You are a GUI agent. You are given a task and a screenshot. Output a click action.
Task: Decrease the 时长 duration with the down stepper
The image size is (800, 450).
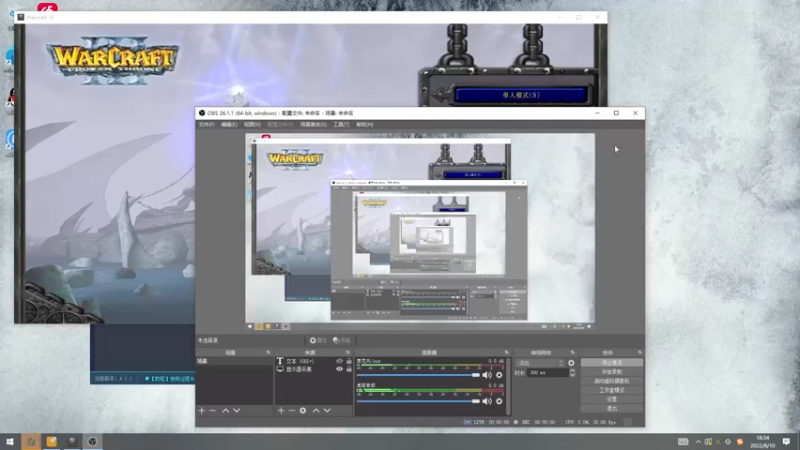pos(572,375)
